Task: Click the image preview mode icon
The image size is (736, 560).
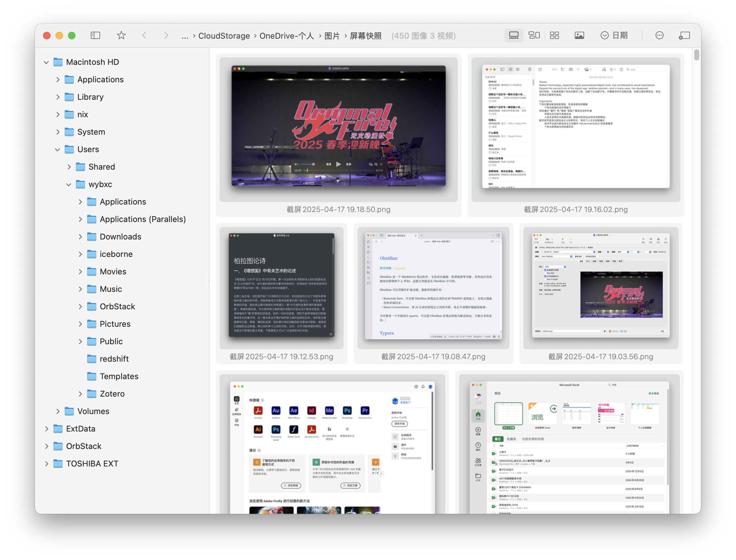Action: [579, 35]
